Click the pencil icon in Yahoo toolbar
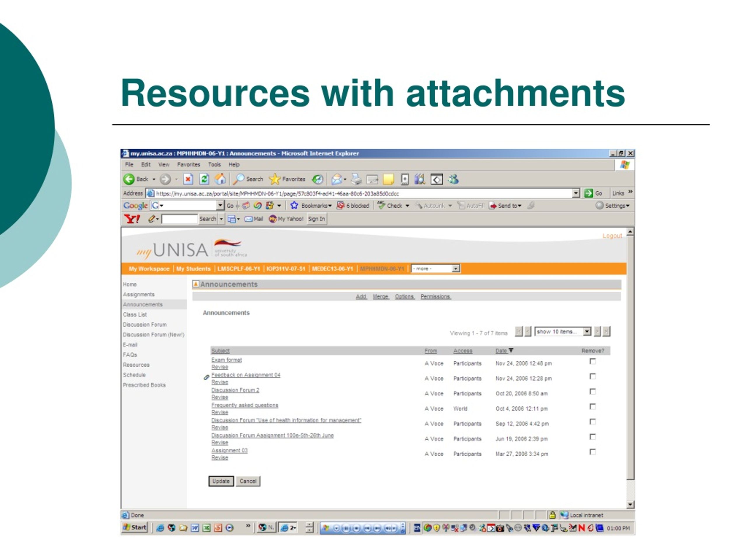This screenshot has width=747, height=560. point(152,219)
